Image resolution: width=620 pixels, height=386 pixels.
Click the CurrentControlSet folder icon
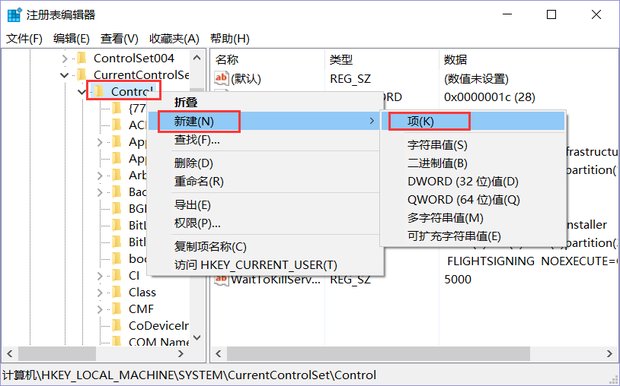click(82, 74)
